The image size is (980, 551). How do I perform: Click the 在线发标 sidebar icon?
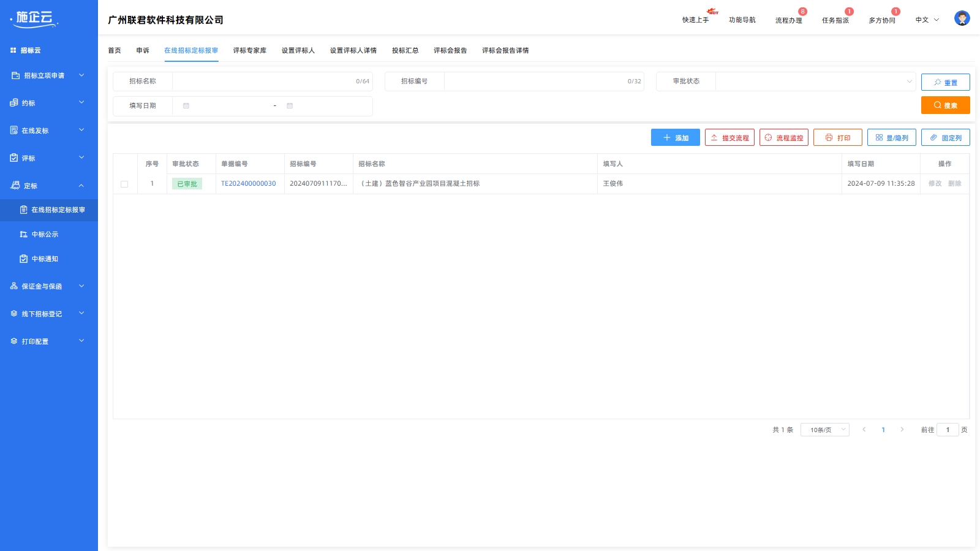pyautogui.click(x=14, y=131)
